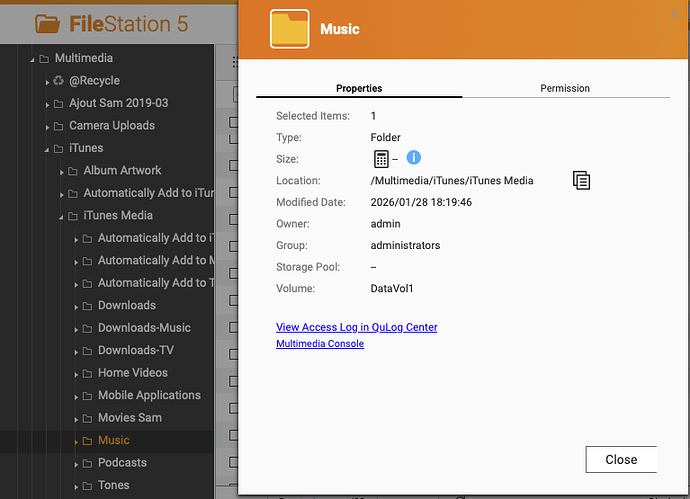Select the Movies Sam folder
The width and height of the screenshot is (690, 499).
130,417
